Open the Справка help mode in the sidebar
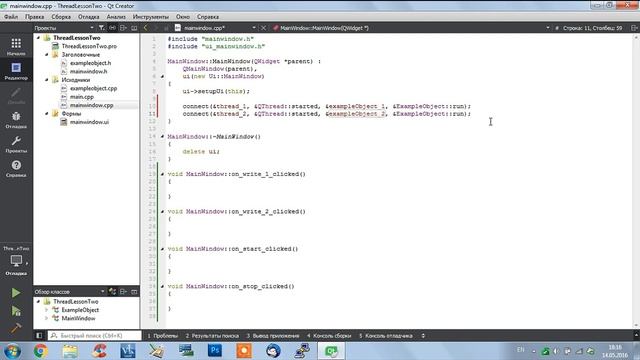Viewport: 640px width, 360px height. [16, 169]
